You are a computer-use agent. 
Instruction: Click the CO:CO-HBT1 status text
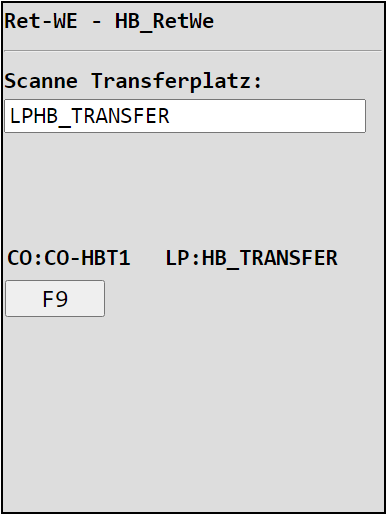click(x=69, y=258)
